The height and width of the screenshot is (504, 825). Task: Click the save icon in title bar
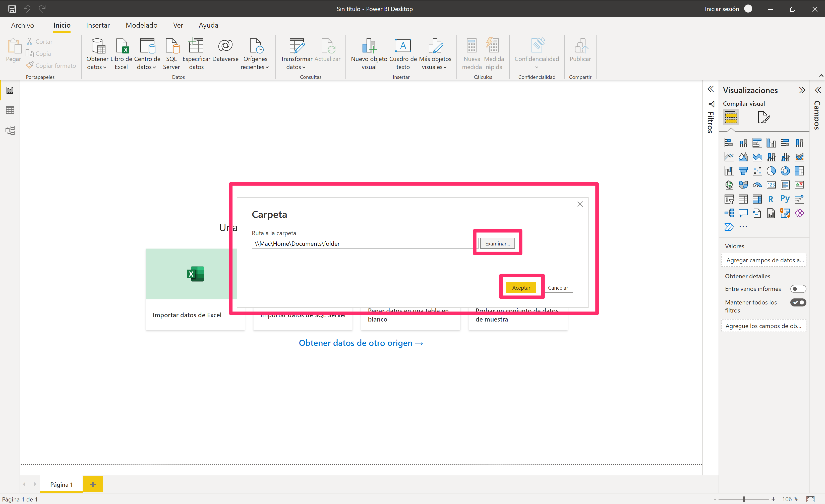[12, 9]
